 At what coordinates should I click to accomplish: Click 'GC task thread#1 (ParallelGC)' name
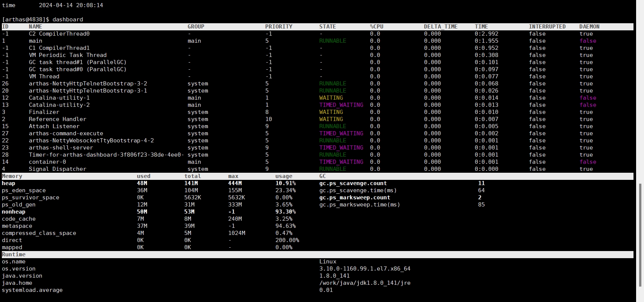point(78,62)
